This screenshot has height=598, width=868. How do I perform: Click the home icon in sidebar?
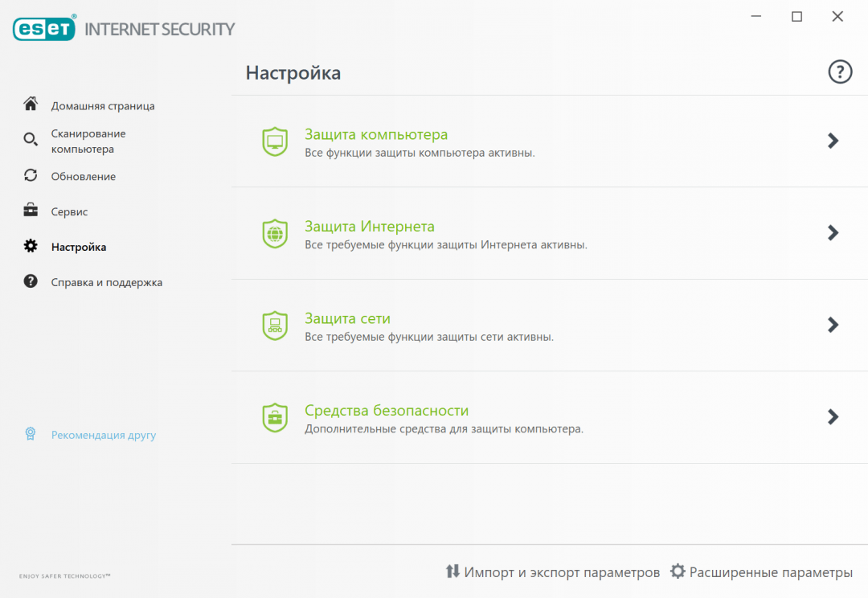pos(31,104)
